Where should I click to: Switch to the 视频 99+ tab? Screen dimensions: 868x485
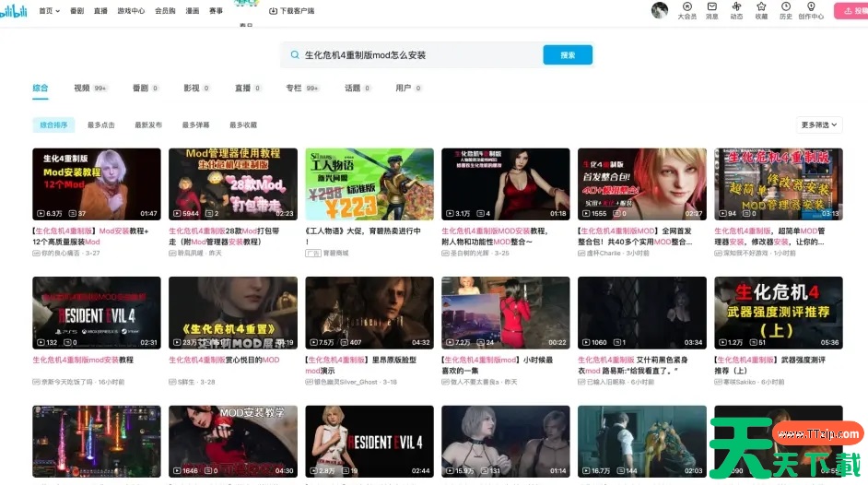90,88
